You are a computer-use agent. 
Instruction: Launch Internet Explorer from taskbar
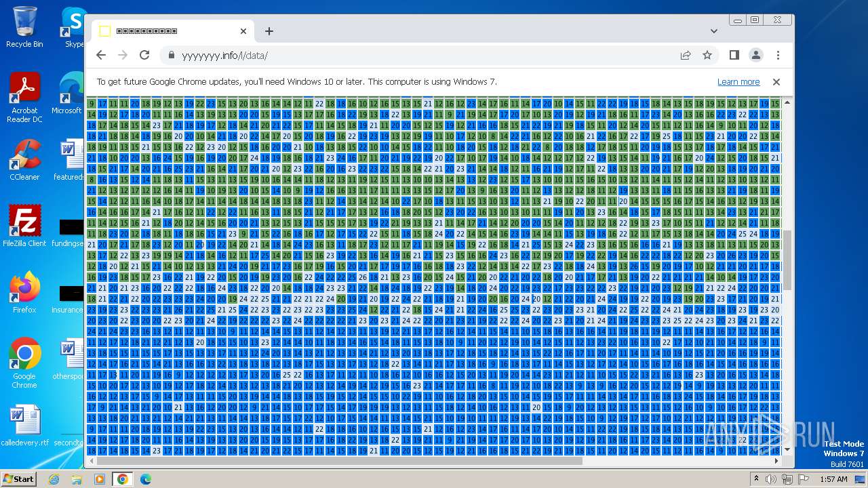[54, 479]
